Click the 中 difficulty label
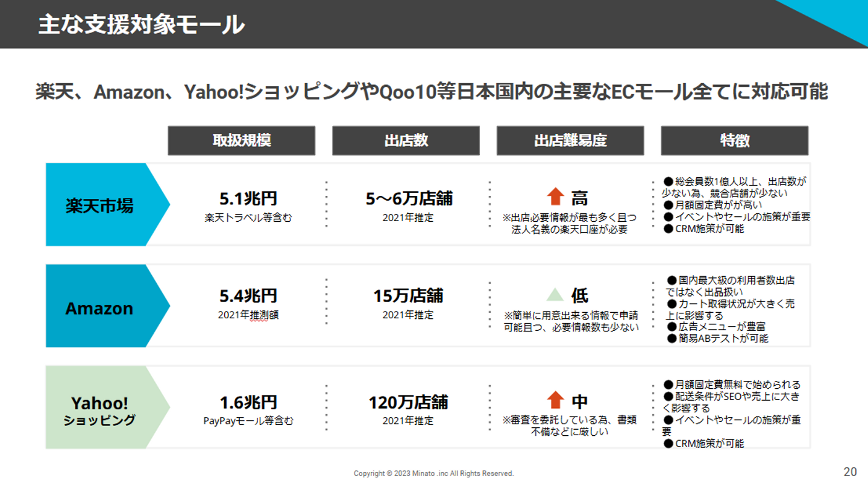 [579, 401]
